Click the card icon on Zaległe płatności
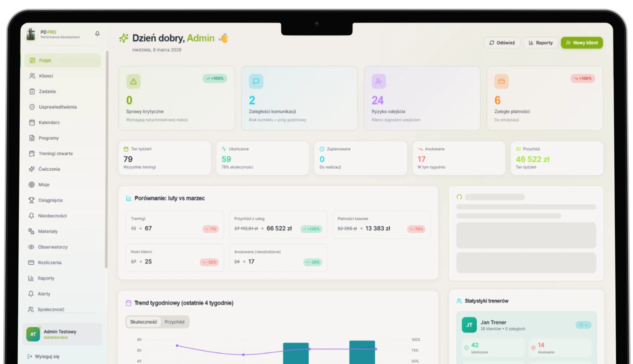 pos(502,81)
